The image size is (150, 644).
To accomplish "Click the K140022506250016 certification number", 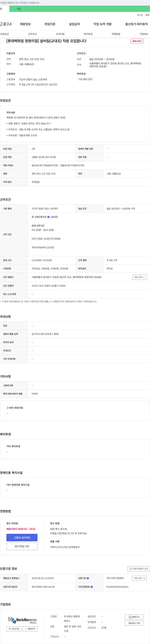I will click(x=117, y=587).
